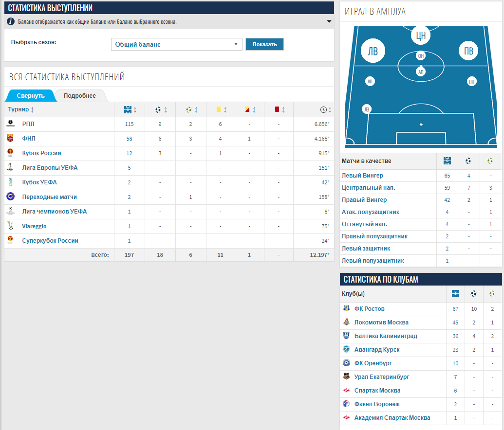Open the РПЛ tournament link
504x430 pixels.
tap(28, 124)
